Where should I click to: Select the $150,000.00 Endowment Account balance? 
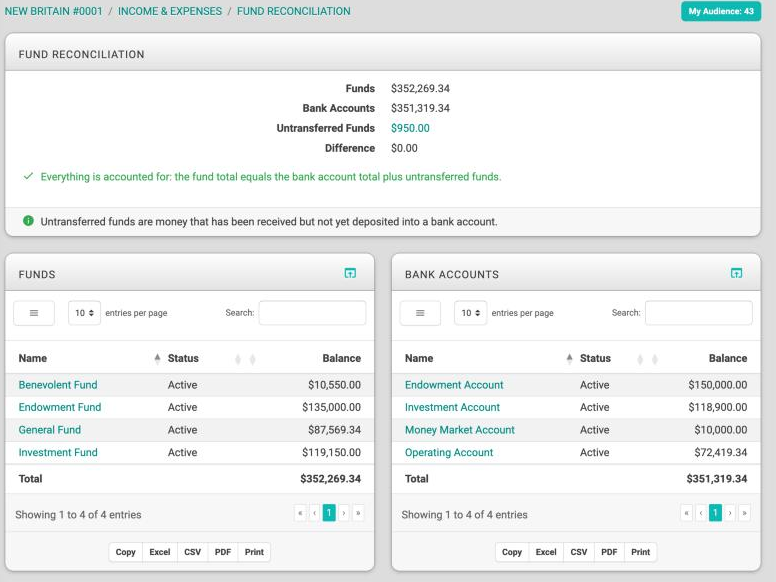pos(718,385)
